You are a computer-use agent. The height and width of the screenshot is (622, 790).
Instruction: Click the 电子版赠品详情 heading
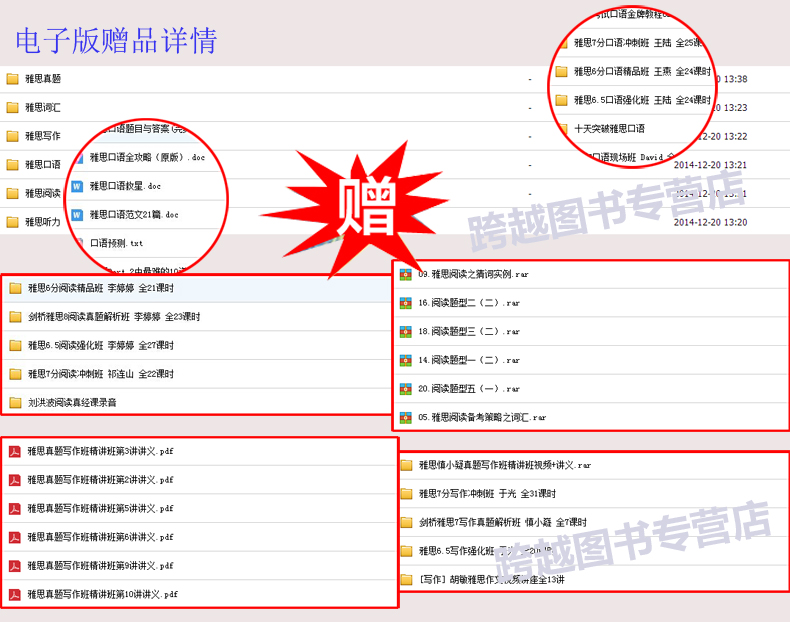116,41
